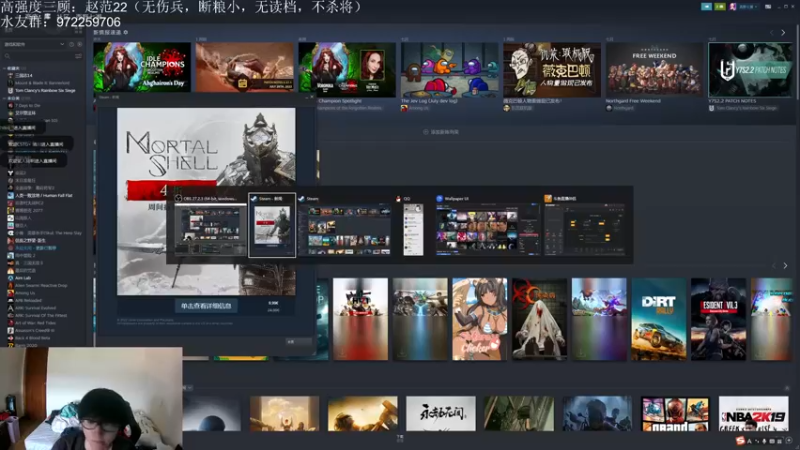
Task: Select APB Reloaded in library list
Action: (24, 301)
